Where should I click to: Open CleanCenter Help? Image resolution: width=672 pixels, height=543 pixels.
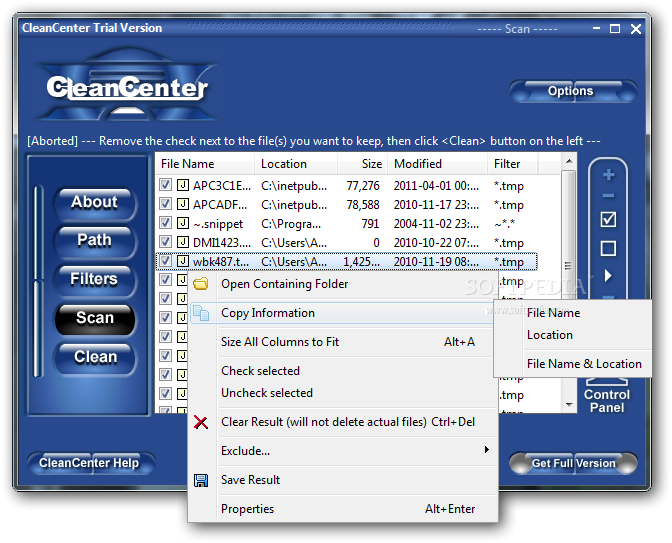point(91,463)
